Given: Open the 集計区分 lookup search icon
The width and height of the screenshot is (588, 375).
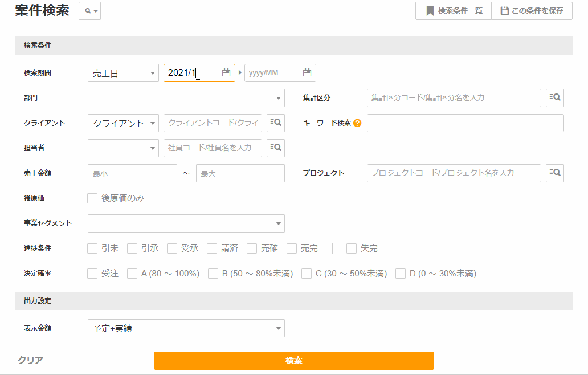Looking at the screenshot, I should (555, 97).
